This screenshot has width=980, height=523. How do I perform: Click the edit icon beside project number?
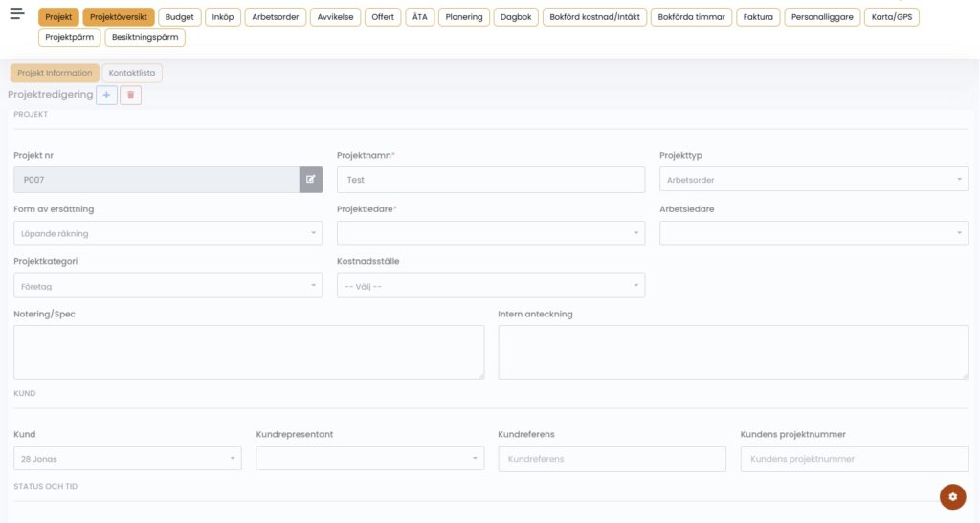click(310, 180)
